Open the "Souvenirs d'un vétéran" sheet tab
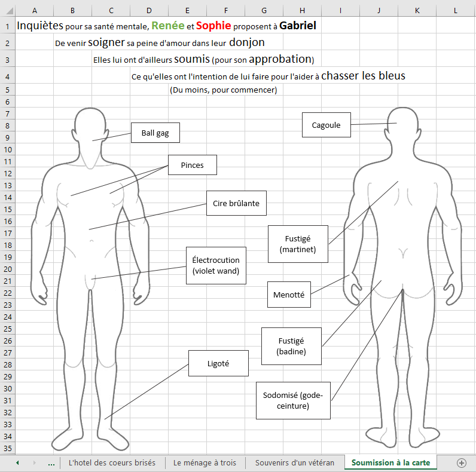476x472 pixels. click(295, 463)
